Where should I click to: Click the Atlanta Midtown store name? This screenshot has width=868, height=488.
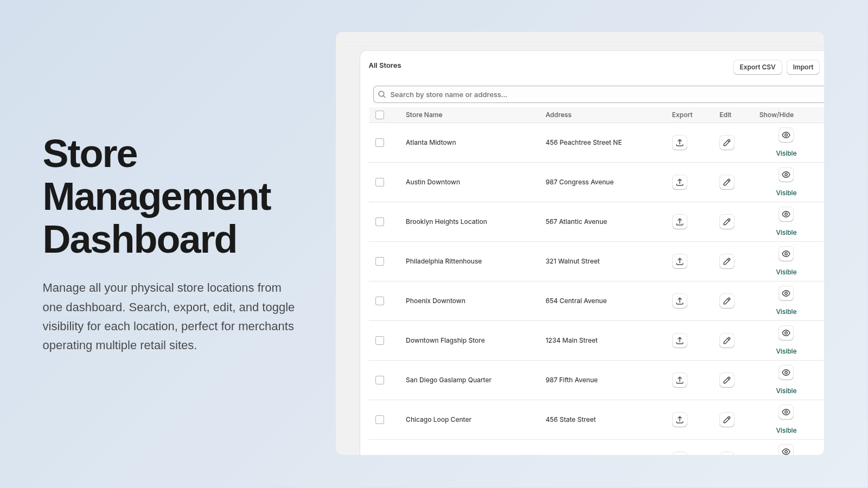click(x=431, y=143)
